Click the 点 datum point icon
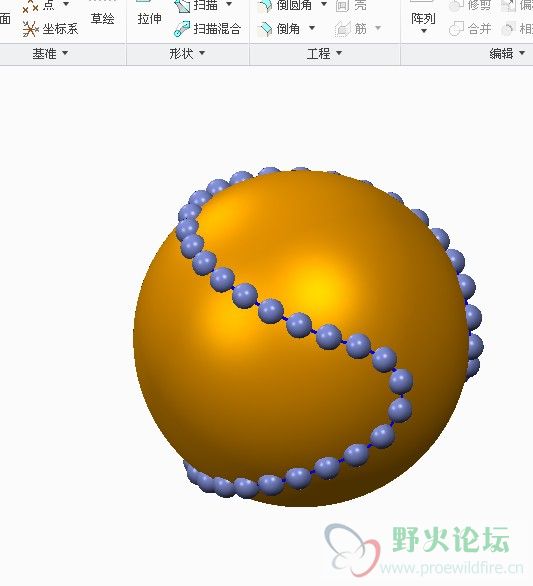The height and width of the screenshot is (586, 533). click(x=30, y=5)
